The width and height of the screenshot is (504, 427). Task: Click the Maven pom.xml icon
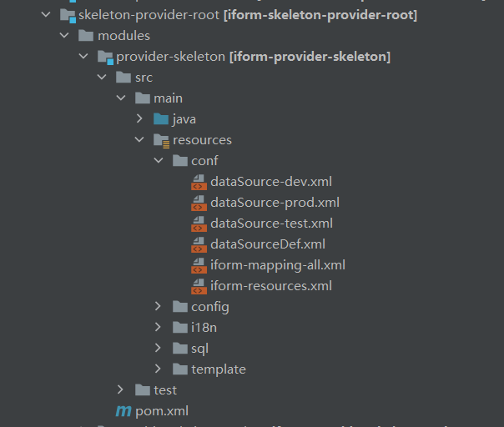(x=123, y=411)
